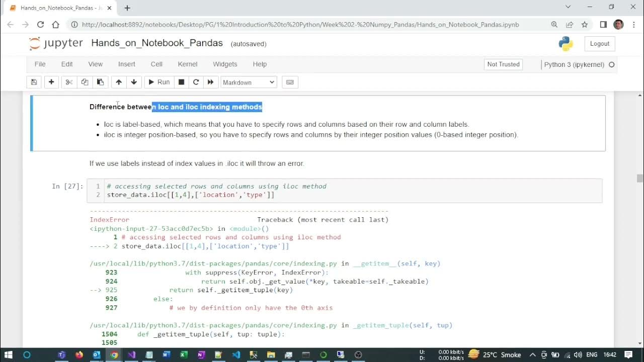This screenshot has width=644, height=362.
Task: Open the Chrome three-dot menu
Action: coord(633,24)
